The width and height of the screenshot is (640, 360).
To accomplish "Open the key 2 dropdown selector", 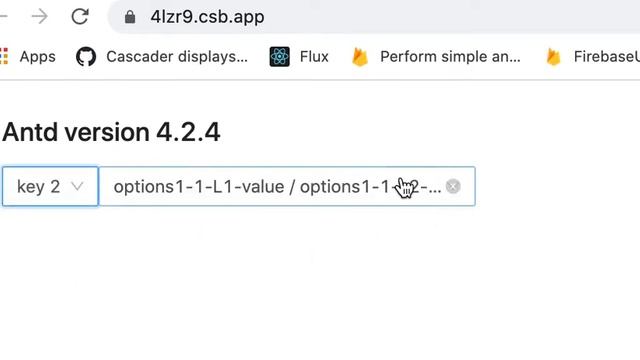I will click(x=50, y=186).
